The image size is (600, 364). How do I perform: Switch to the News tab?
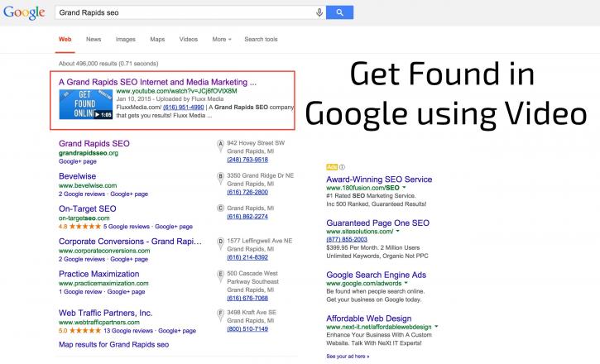pos(94,39)
